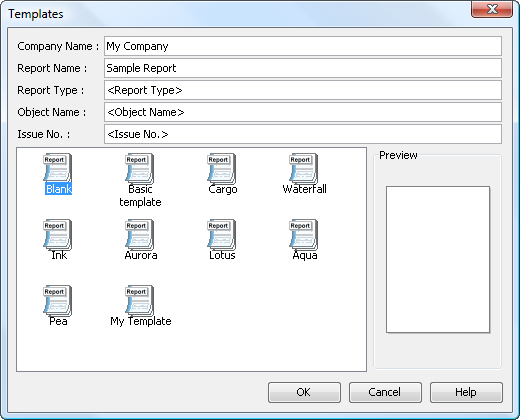
Task: Click the 'Issue No. :' label
Action: [44, 134]
